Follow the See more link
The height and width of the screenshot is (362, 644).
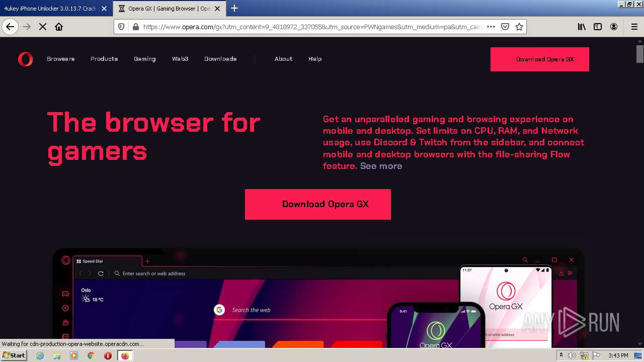point(381,166)
